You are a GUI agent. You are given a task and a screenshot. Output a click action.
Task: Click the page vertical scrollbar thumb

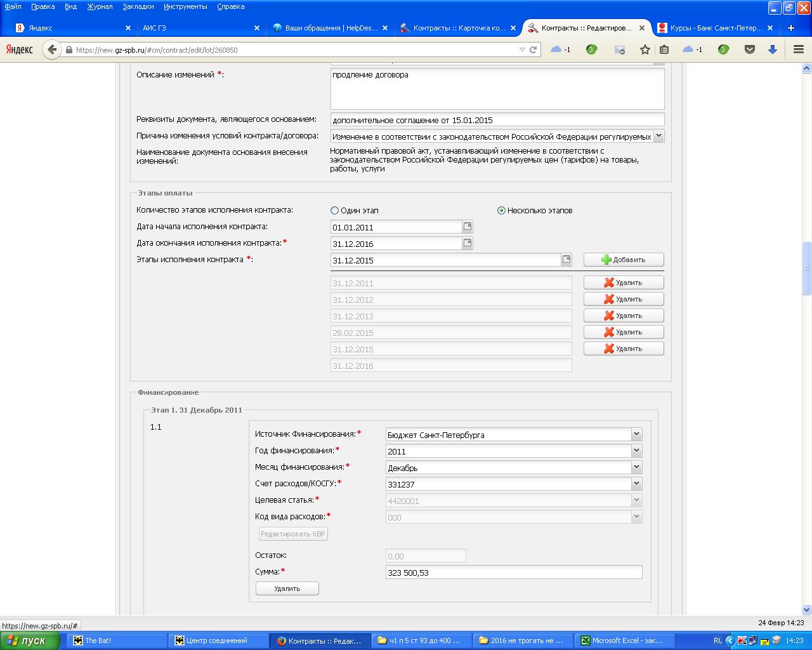click(x=806, y=269)
